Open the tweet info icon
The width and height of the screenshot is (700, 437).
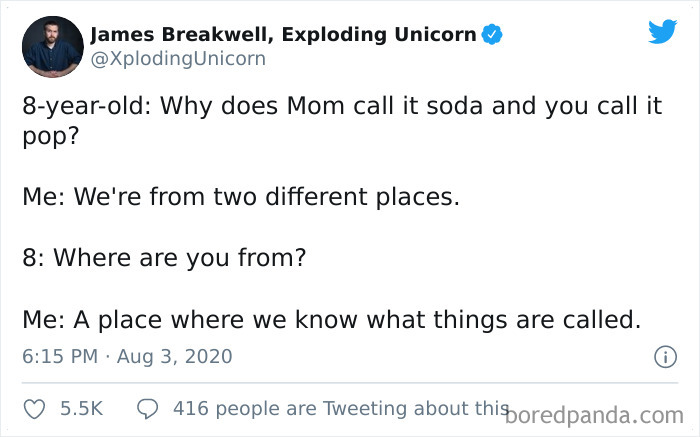click(661, 356)
